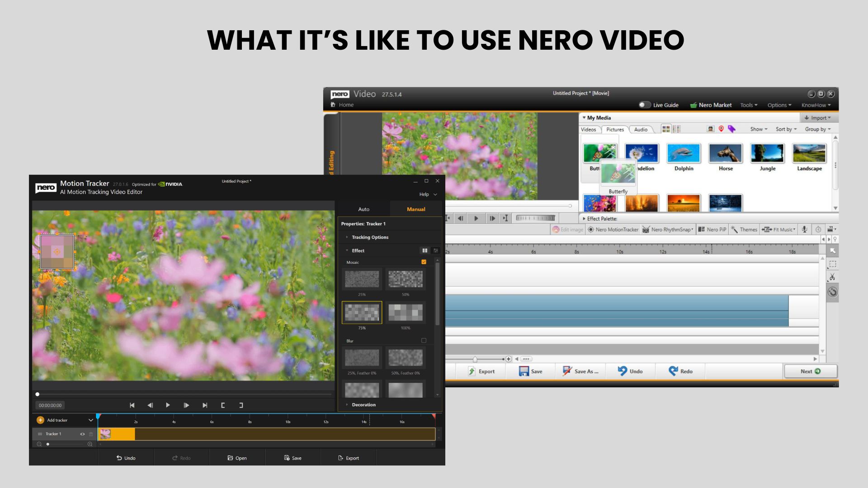Click the timer clock icon in Video toolbar
Image resolution: width=868 pixels, height=488 pixels.
pyautogui.click(x=818, y=230)
